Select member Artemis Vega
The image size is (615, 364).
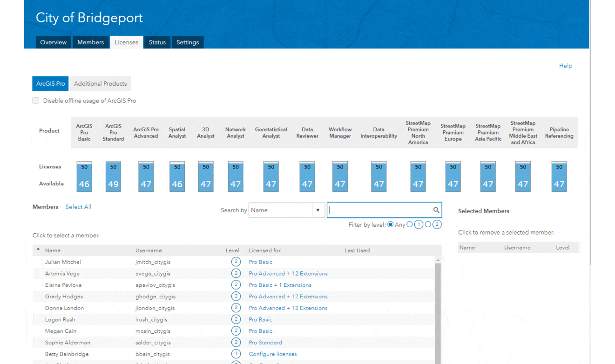pos(62,273)
